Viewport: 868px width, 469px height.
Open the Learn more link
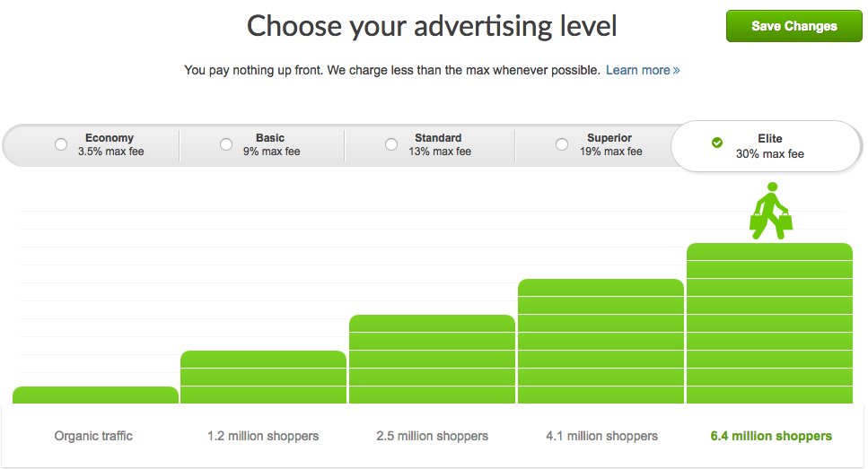click(643, 70)
